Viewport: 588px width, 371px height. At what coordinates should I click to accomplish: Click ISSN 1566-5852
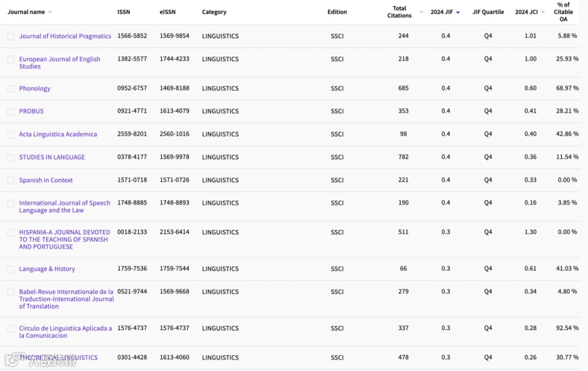click(132, 36)
